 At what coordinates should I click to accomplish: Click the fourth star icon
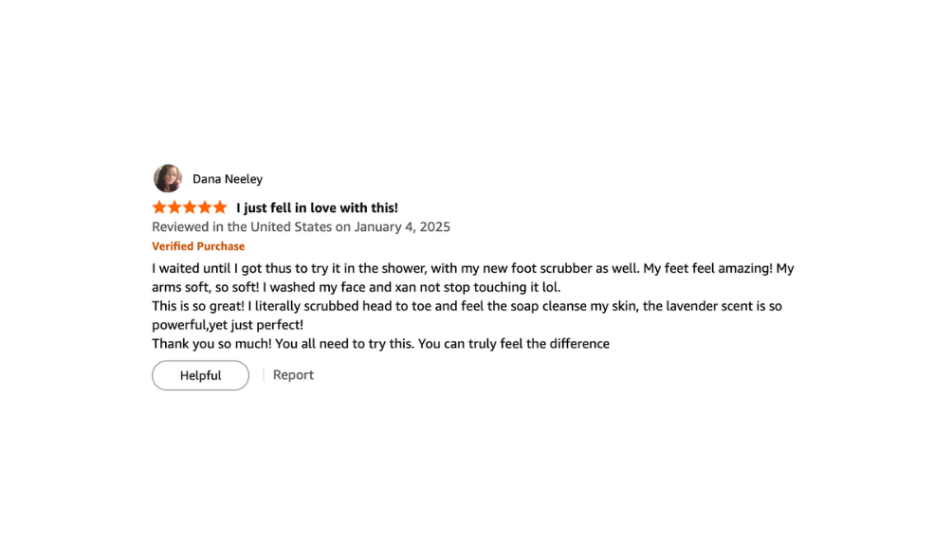click(x=205, y=207)
